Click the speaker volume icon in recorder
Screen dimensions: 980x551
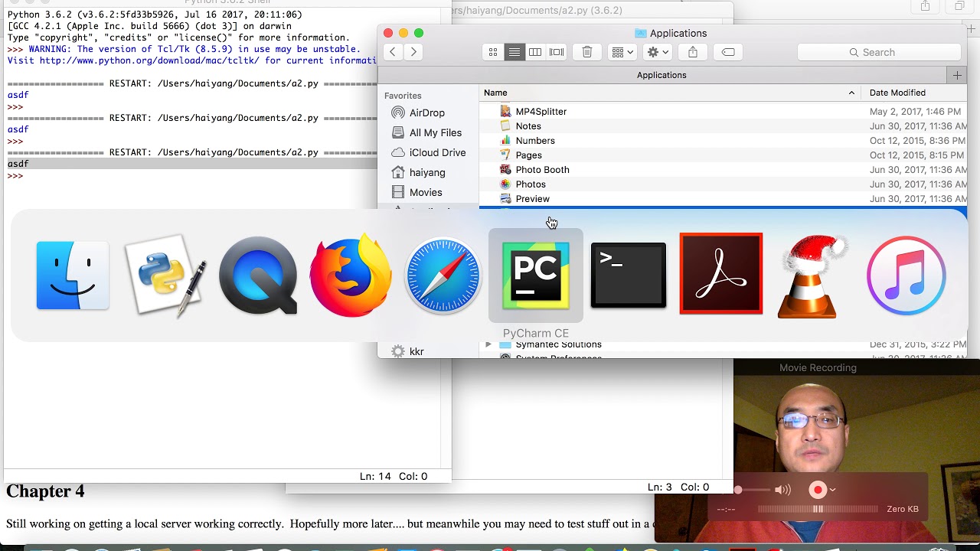(782, 490)
